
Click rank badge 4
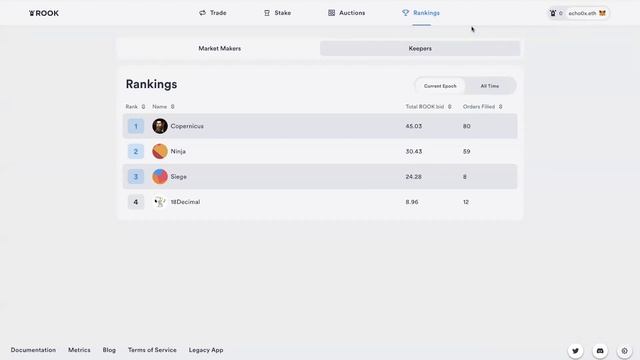(136, 202)
